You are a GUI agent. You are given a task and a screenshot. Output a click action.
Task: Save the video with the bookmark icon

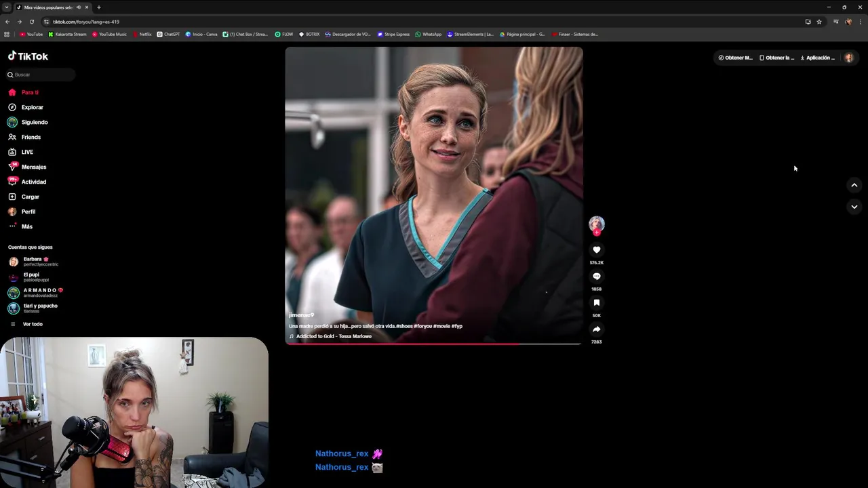pos(597,303)
